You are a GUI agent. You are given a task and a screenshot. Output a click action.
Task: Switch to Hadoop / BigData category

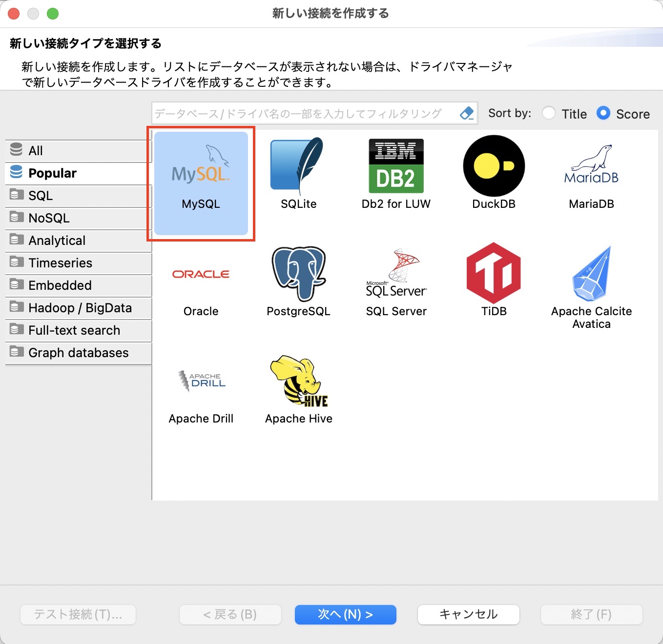coord(79,308)
